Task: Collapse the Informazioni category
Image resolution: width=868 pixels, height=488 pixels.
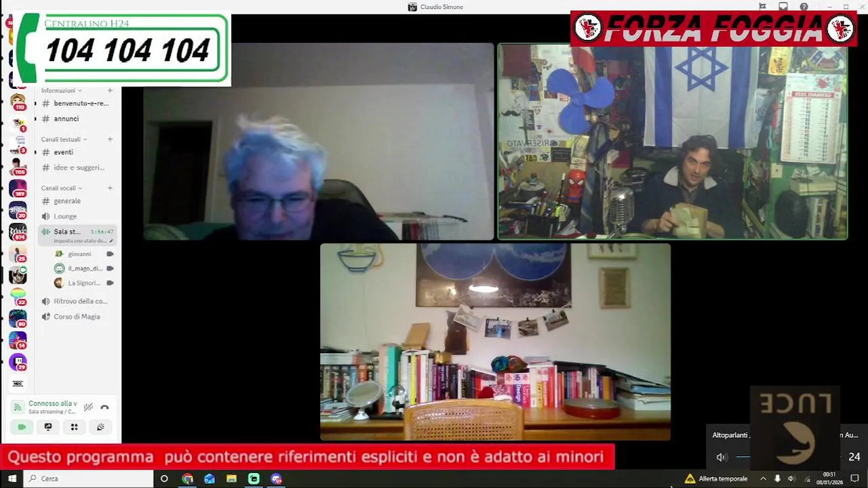Action: (61, 90)
